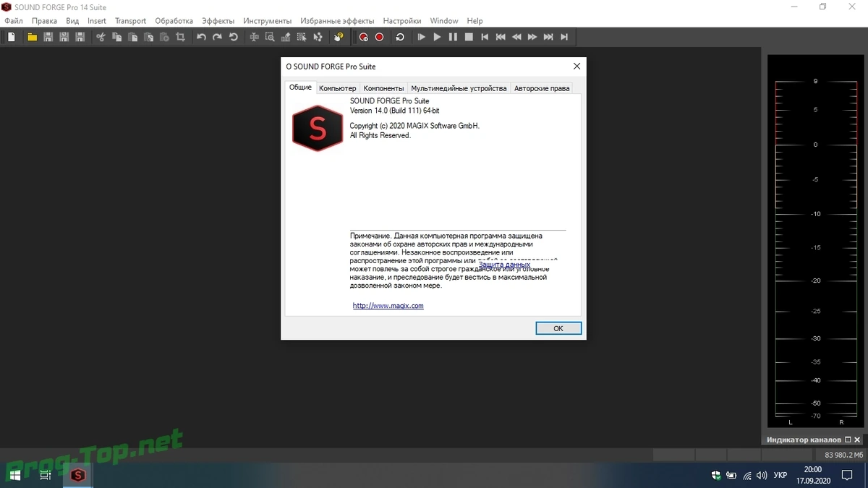Click the Stop transport button
868x488 pixels.
tap(469, 37)
